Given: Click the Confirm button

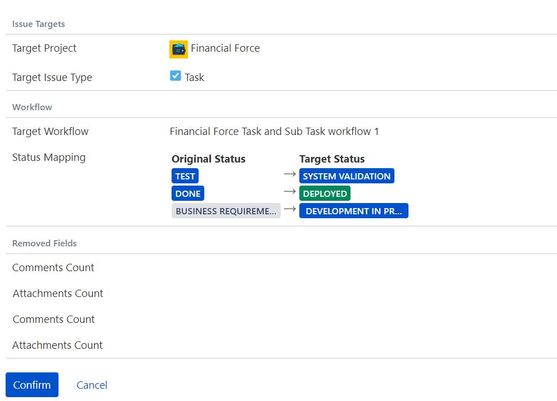Looking at the screenshot, I should click(x=32, y=385).
